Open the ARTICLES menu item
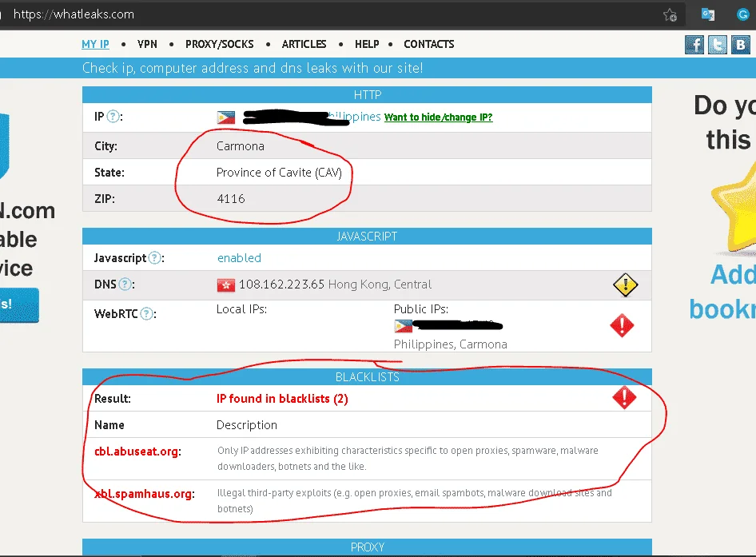This screenshot has height=557, width=756. coord(304,45)
